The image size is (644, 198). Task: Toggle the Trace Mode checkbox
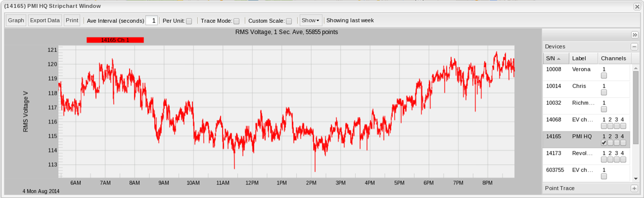coord(236,21)
